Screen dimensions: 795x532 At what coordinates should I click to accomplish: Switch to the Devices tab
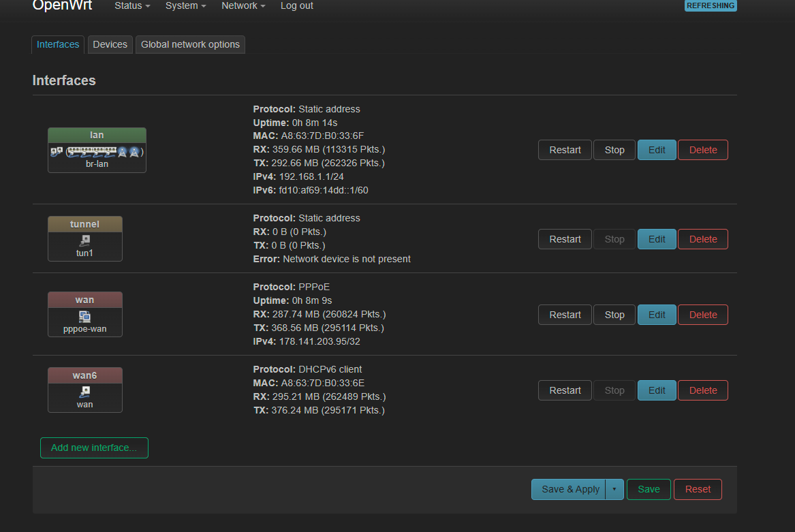pos(110,45)
